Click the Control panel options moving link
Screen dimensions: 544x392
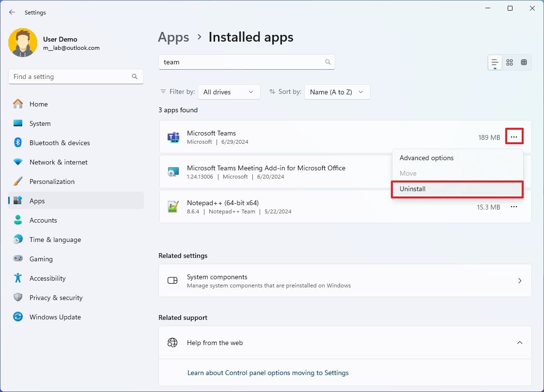(267, 372)
